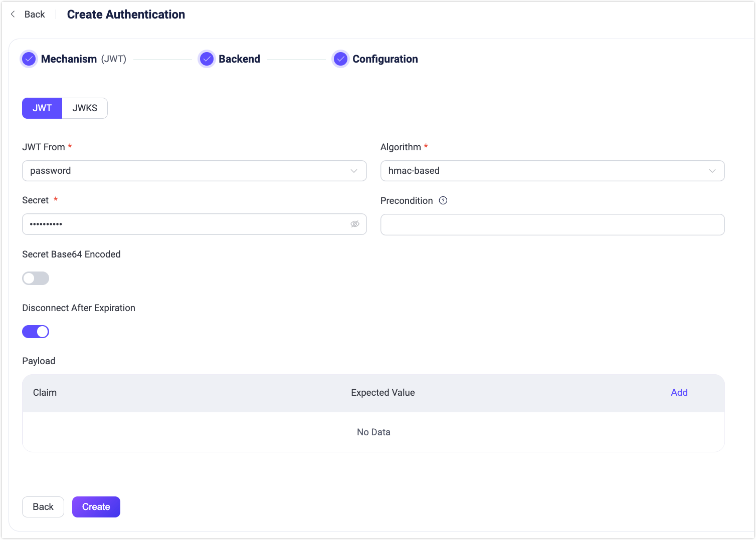This screenshot has height=540, width=756.
Task: Switch to the JWKS tab
Action: coord(85,108)
